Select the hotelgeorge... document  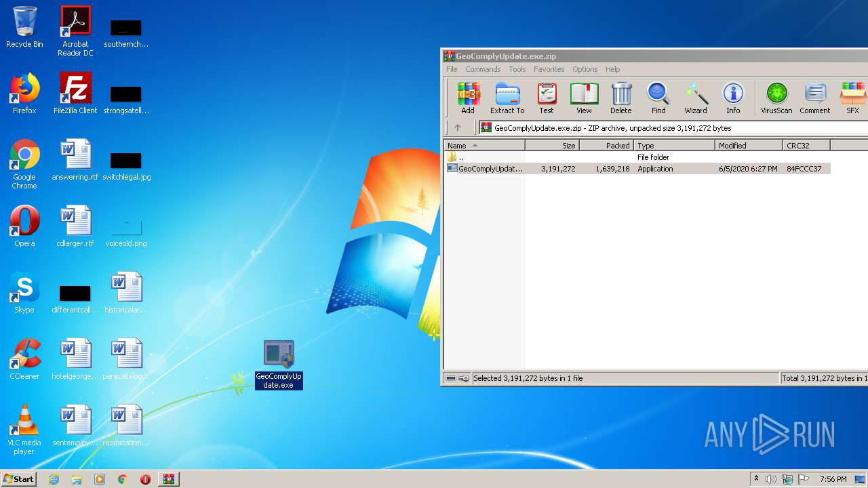[x=75, y=359]
